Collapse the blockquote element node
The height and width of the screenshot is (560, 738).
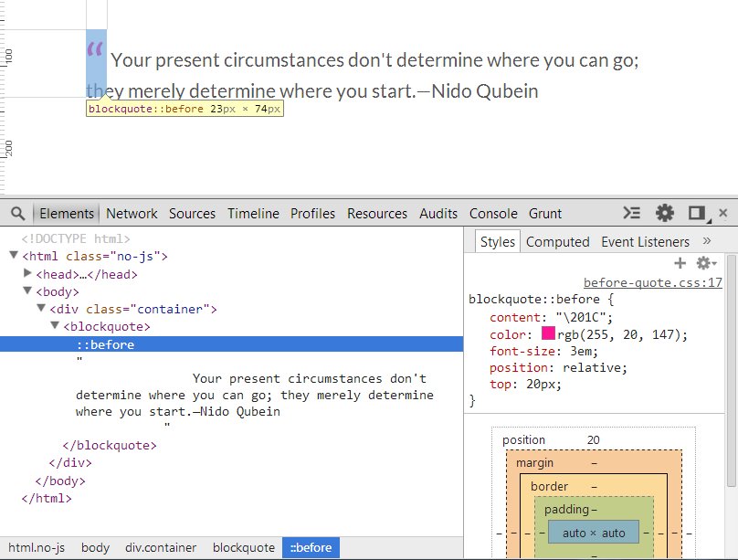tap(55, 325)
